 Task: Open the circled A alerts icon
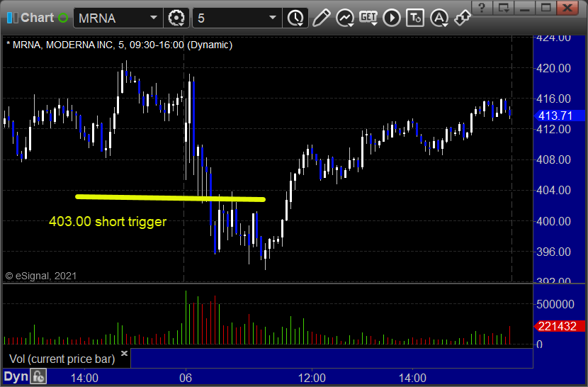point(439,18)
